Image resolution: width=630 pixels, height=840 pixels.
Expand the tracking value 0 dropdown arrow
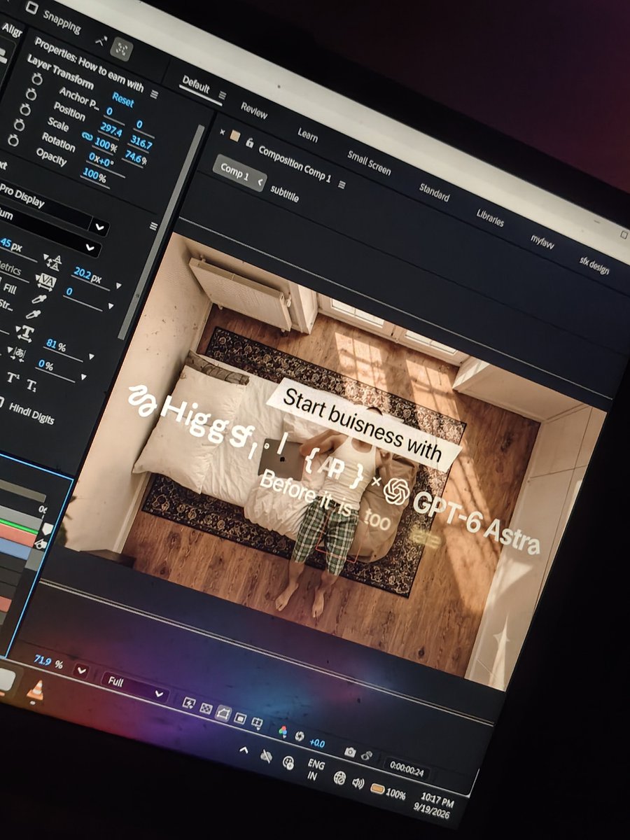click(110, 306)
